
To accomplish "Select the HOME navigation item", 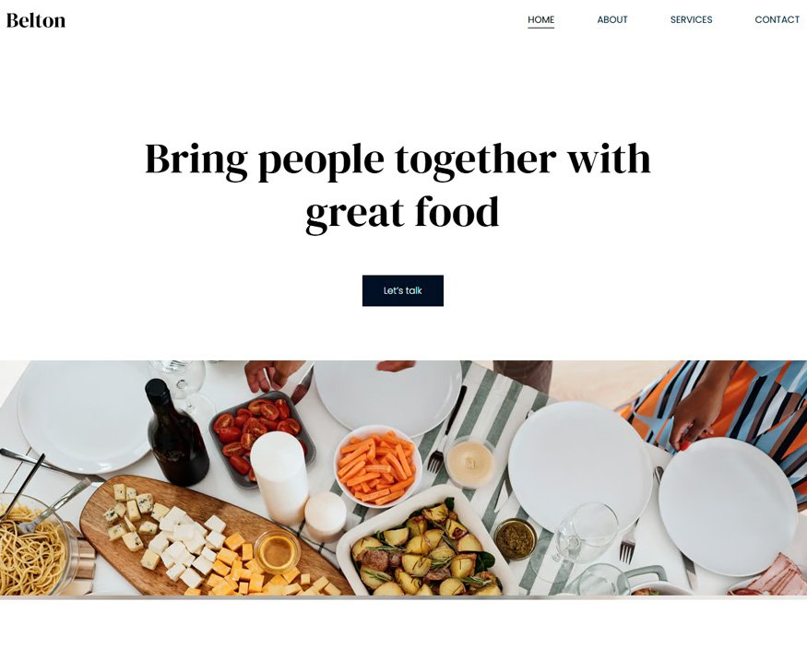I will 540,19.
